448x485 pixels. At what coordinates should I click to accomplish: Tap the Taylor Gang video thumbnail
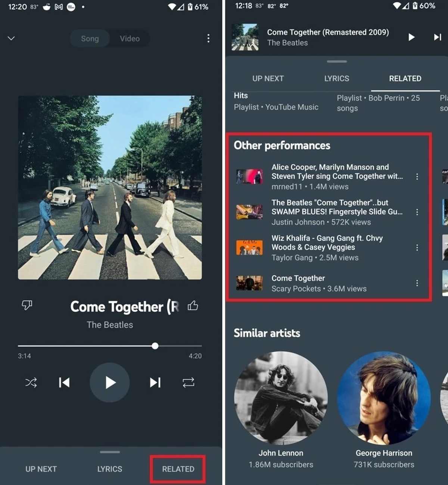click(249, 248)
